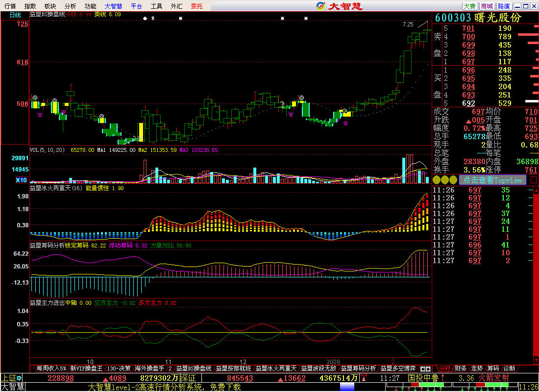Open the 分析 menu

pos(70,6)
